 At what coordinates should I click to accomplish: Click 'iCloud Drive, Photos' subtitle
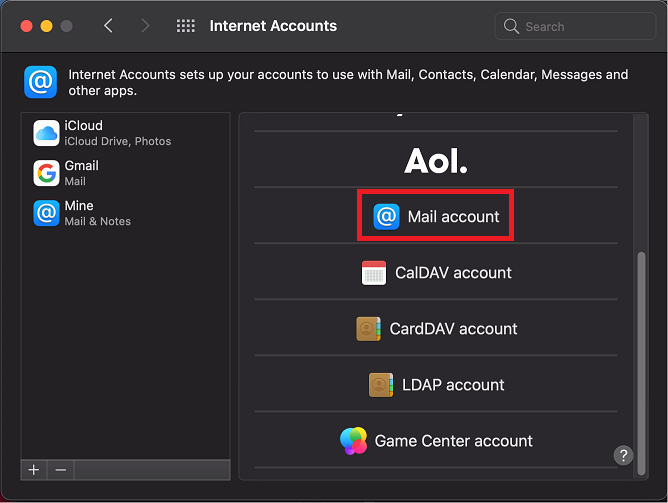(118, 141)
